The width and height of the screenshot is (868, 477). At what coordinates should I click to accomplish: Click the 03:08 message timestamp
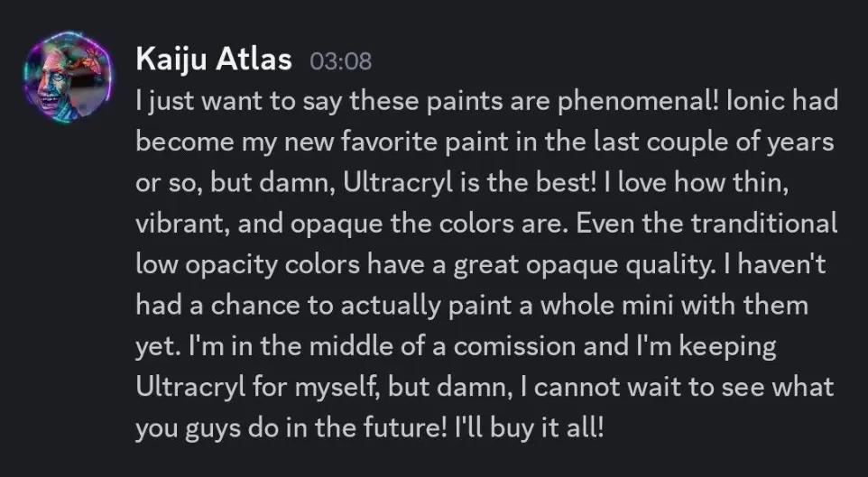tap(340, 61)
